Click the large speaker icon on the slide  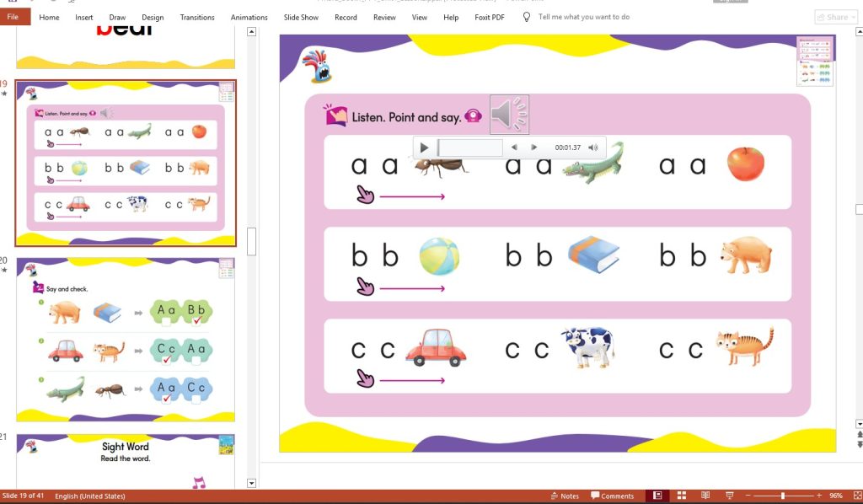point(509,115)
